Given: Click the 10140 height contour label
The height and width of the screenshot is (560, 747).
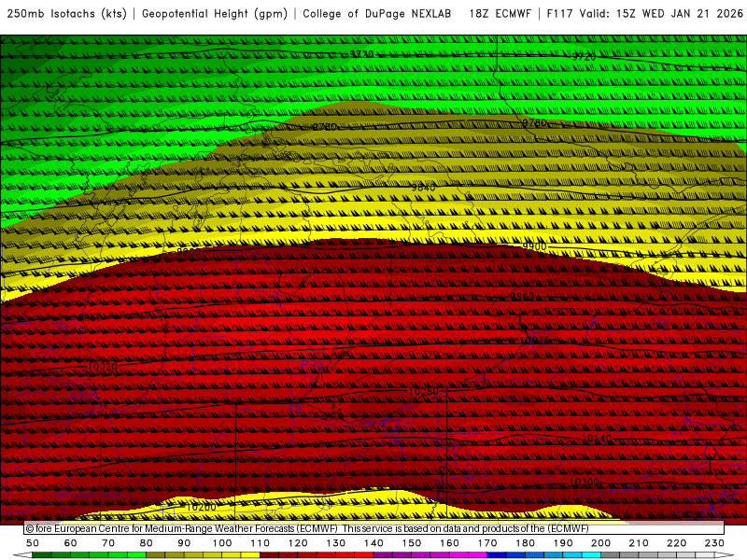Looking at the screenshot, I should tap(597, 438).
